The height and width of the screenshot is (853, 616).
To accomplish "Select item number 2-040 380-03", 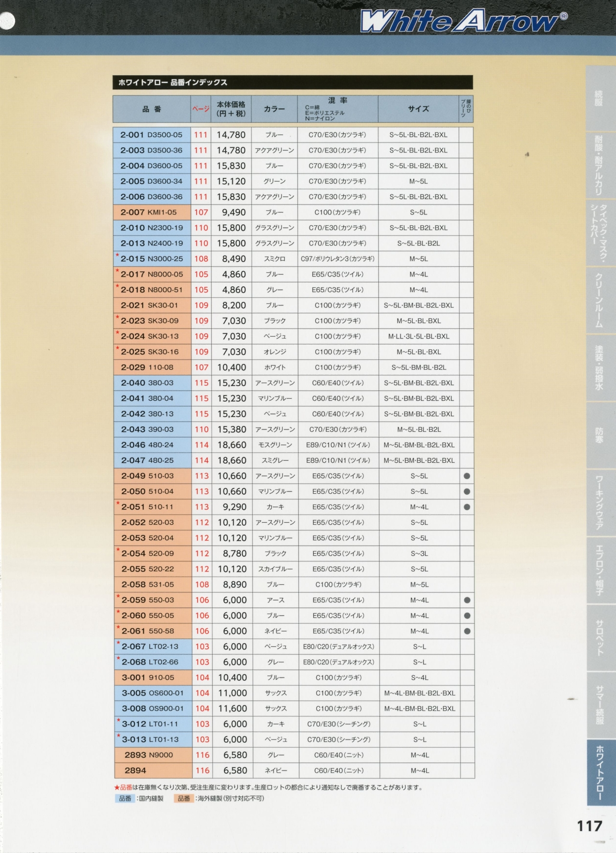I will pos(147,383).
